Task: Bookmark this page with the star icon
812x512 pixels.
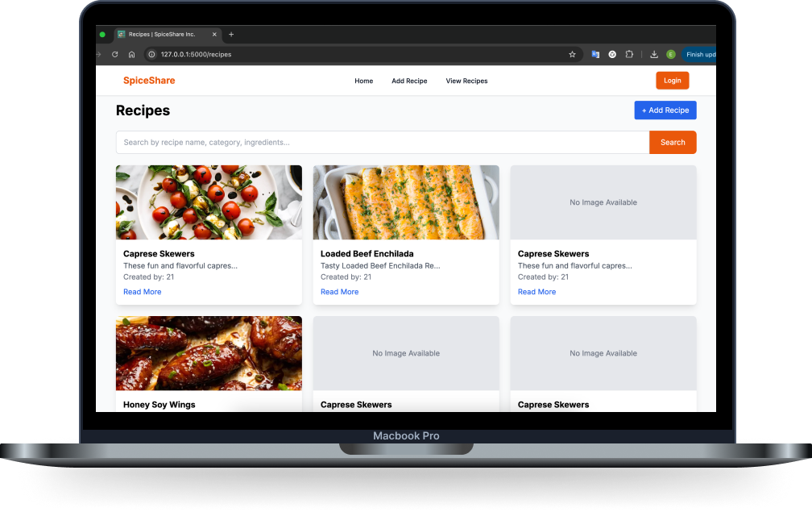Action: pyautogui.click(x=572, y=55)
